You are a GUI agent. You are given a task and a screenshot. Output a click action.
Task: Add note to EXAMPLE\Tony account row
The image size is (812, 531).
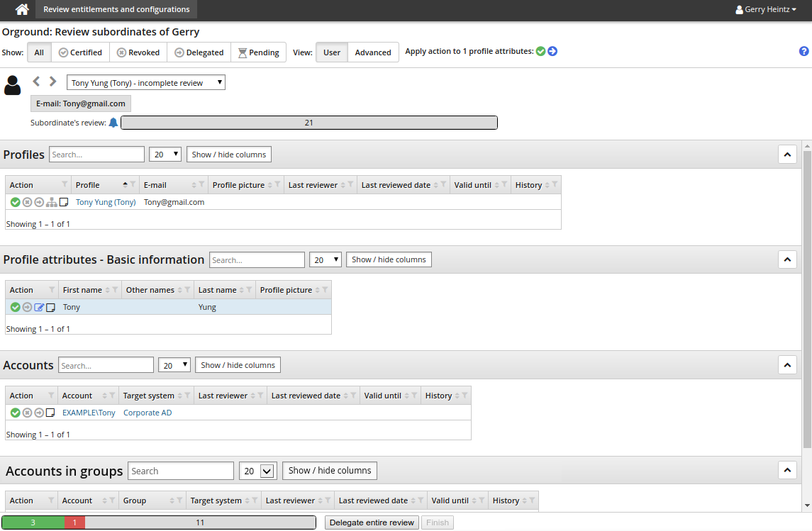click(51, 413)
